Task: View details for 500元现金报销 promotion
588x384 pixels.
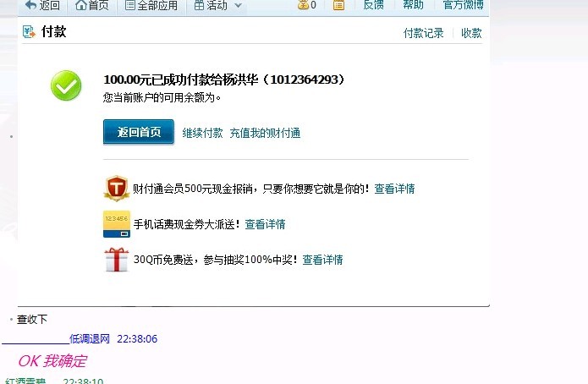Action: [x=394, y=189]
